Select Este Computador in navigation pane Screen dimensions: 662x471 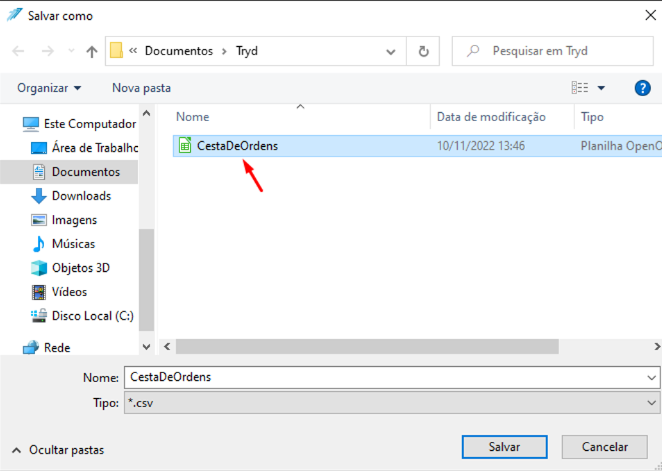click(79, 124)
